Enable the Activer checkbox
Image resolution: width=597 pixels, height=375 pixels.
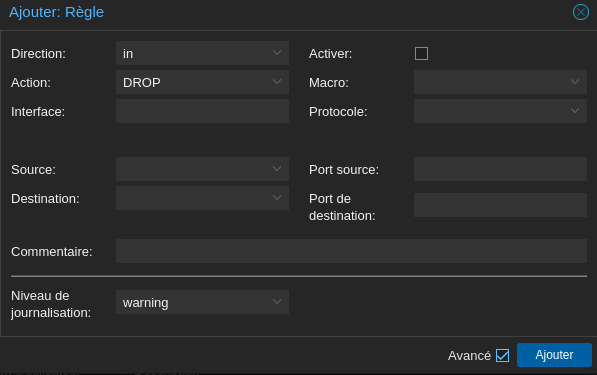coord(421,53)
